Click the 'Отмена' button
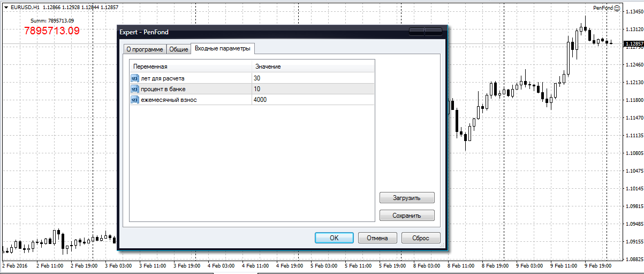This screenshot has height=274, width=644. pyautogui.click(x=378, y=238)
